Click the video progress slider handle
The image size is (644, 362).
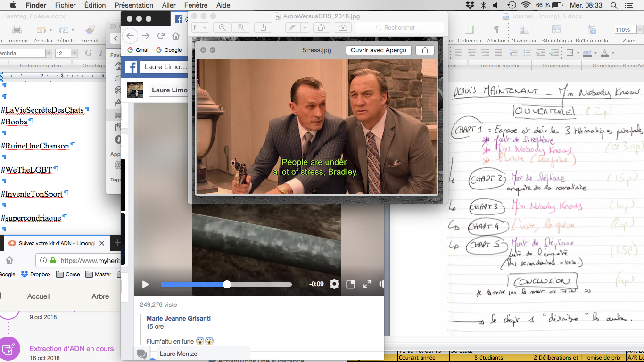pyautogui.click(x=227, y=284)
